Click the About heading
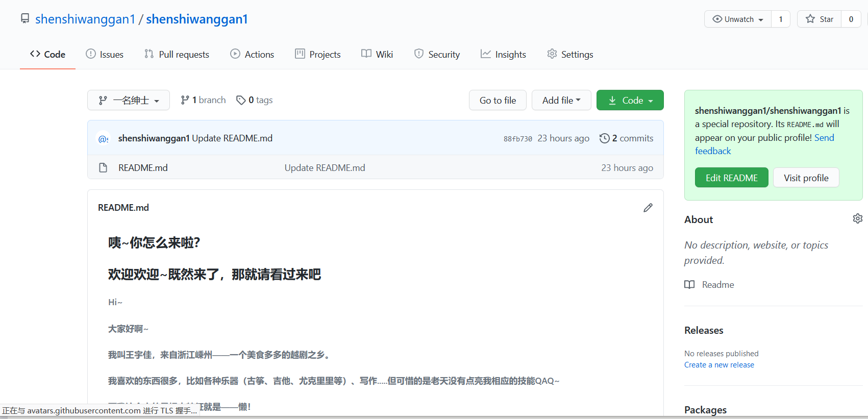The height and width of the screenshot is (419, 868). (x=699, y=219)
